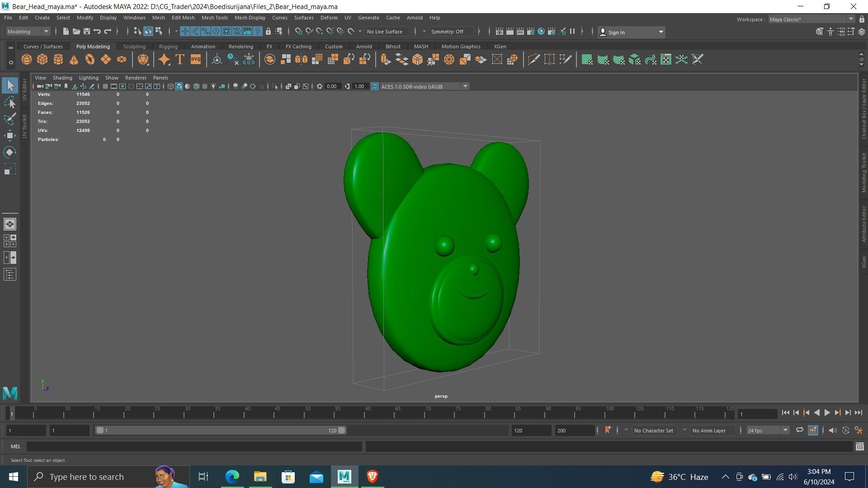Select the Move tool in the toolbox
Image resolution: width=868 pixels, height=488 pixels.
click(10, 136)
